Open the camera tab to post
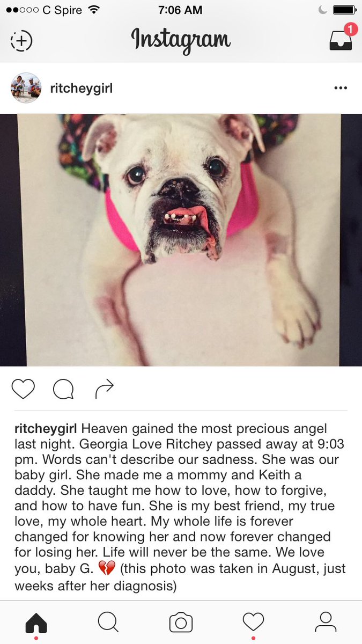362x644 pixels. (x=181, y=623)
